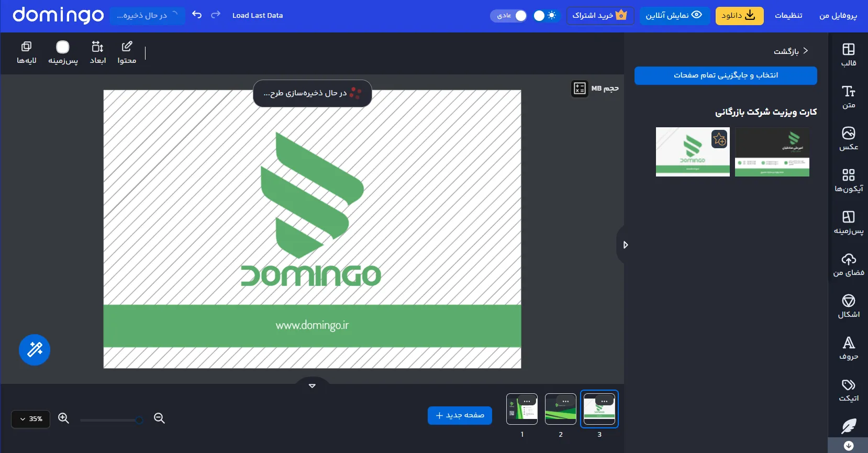Click the zoom slider handle

tap(139, 420)
